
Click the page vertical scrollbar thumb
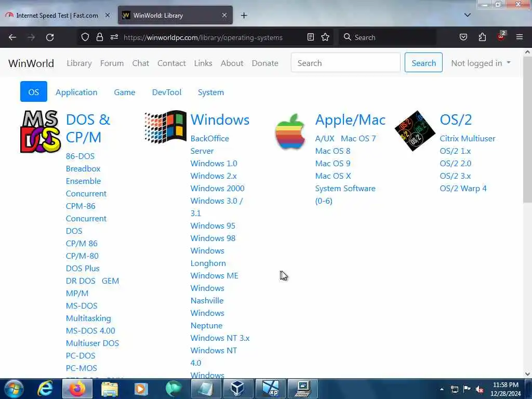tap(528, 130)
